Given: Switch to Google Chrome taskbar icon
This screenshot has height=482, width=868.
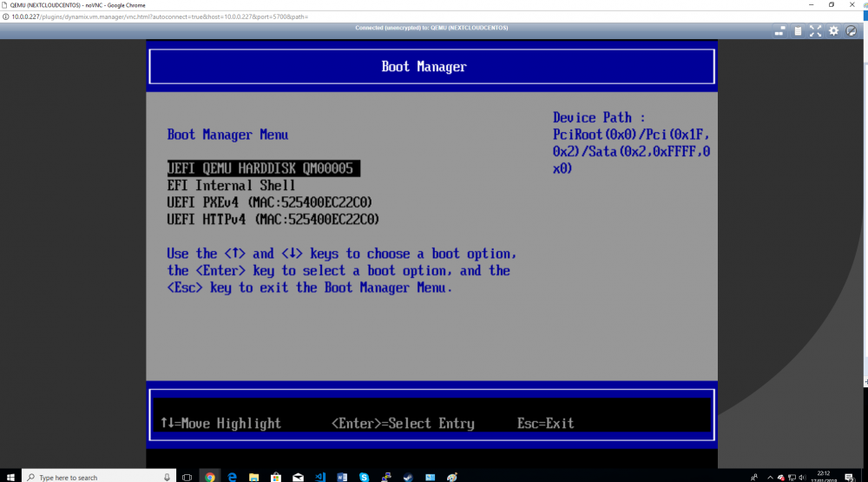Looking at the screenshot, I should tap(210, 477).
